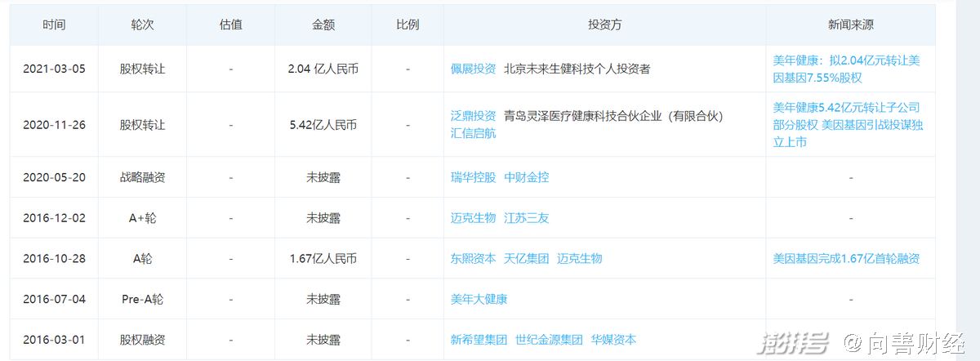Open the 世纪金源集团 investor link

point(549,340)
